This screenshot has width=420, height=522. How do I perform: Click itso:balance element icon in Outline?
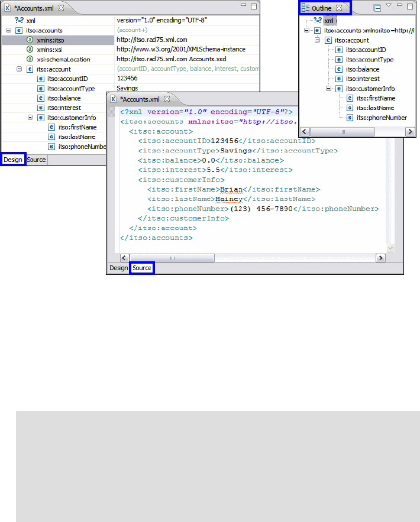tap(339, 69)
